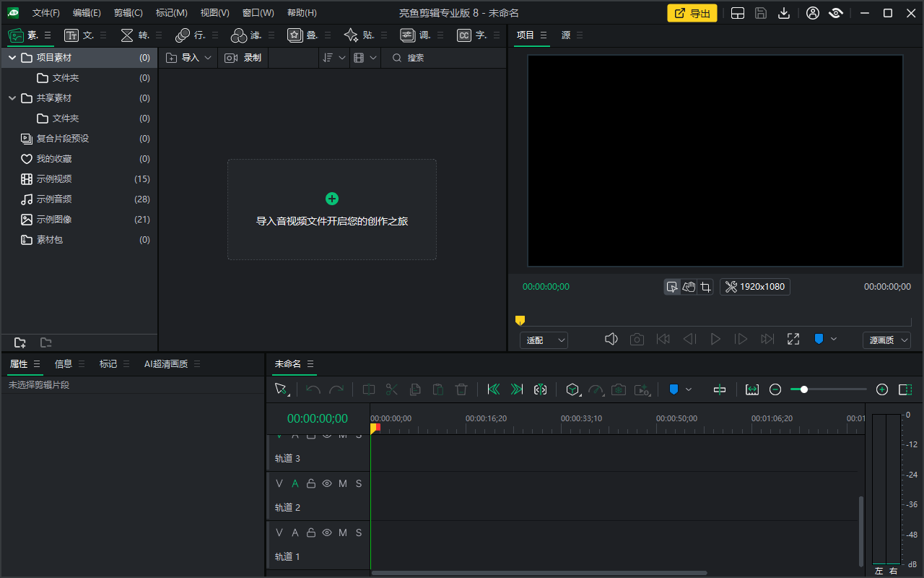Click the speaker volume icon under preview
Screen dimensions: 924x578
pos(611,339)
